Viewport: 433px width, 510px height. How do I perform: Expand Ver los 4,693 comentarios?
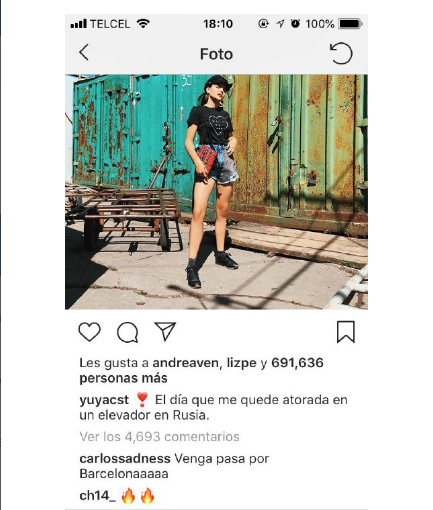pos(159,437)
